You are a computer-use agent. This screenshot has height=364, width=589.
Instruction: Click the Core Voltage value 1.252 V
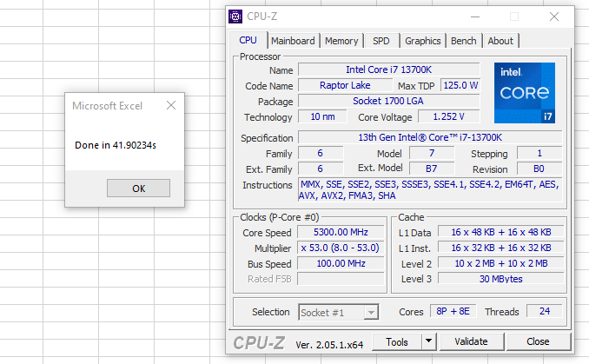449,116
